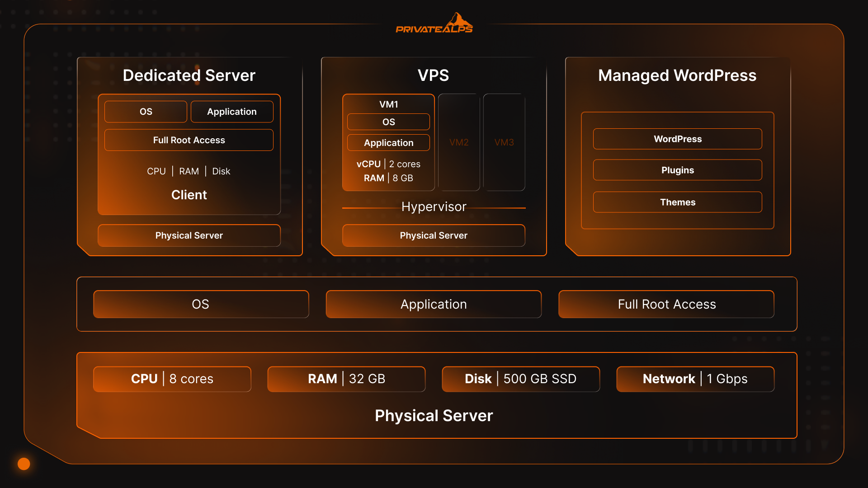Click the wide Application bar in middle row
This screenshot has width=868, height=488.
434,304
